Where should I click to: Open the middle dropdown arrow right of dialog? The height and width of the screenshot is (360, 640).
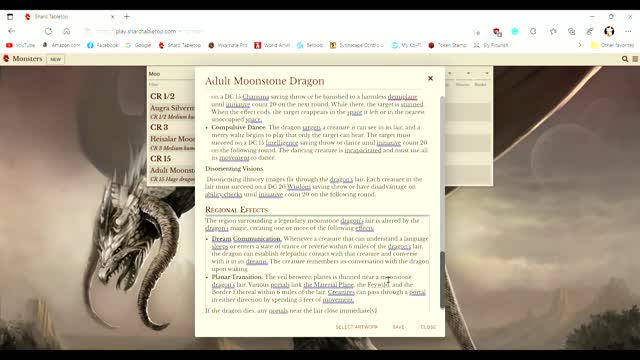468,73
